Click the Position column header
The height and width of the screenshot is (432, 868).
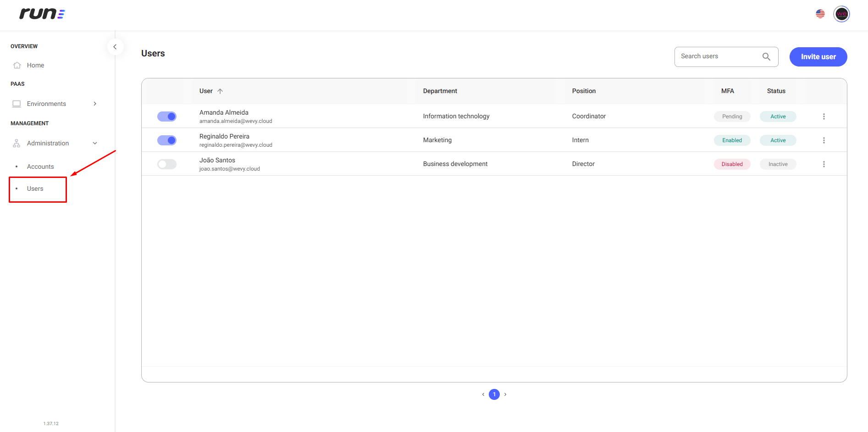(x=584, y=91)
